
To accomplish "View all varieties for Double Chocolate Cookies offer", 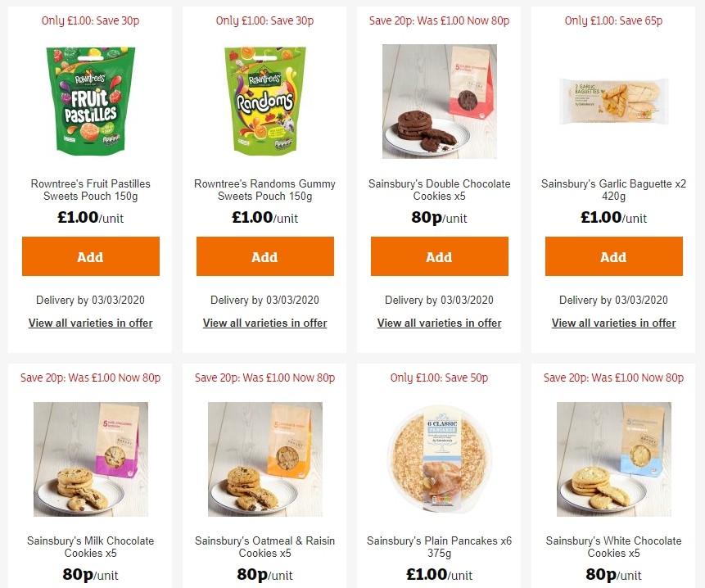I will click(x=439, y=323).
